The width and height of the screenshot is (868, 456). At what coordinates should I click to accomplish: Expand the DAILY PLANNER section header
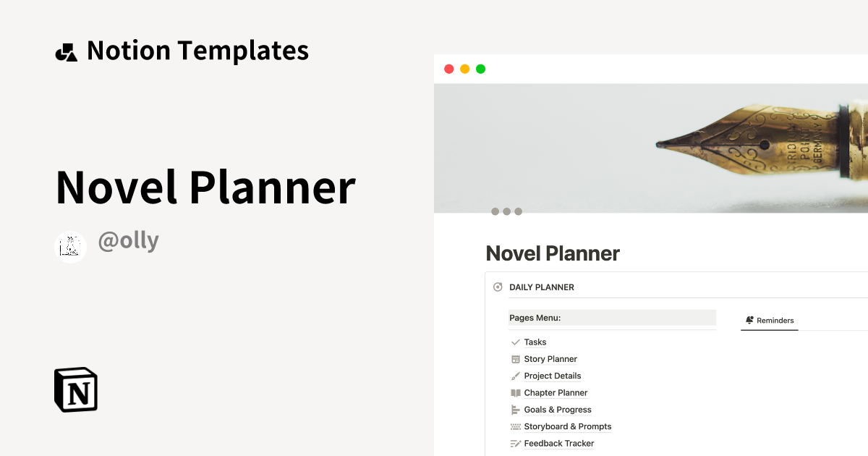tap(542, 287)
